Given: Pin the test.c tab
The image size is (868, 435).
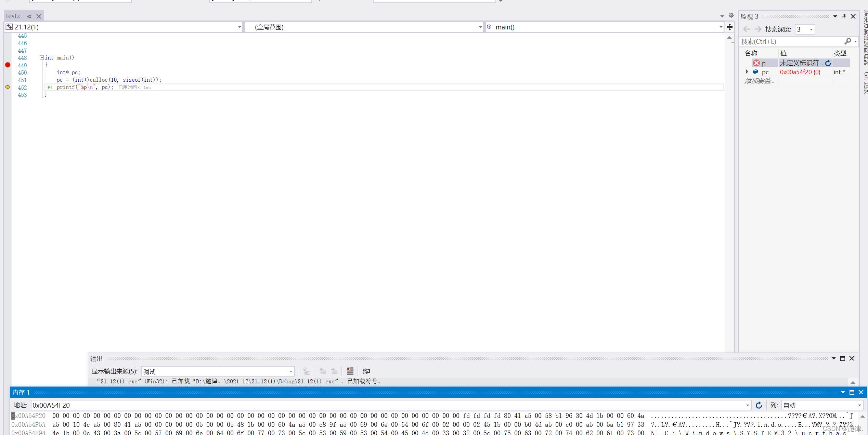Looking at the screenshot, I should pos(29,16).
